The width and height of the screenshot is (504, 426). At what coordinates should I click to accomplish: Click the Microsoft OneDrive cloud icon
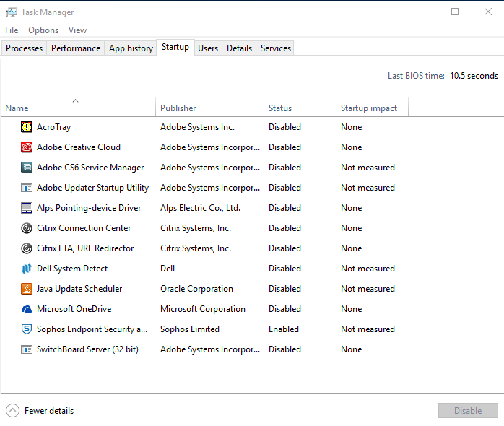(27, 309)
